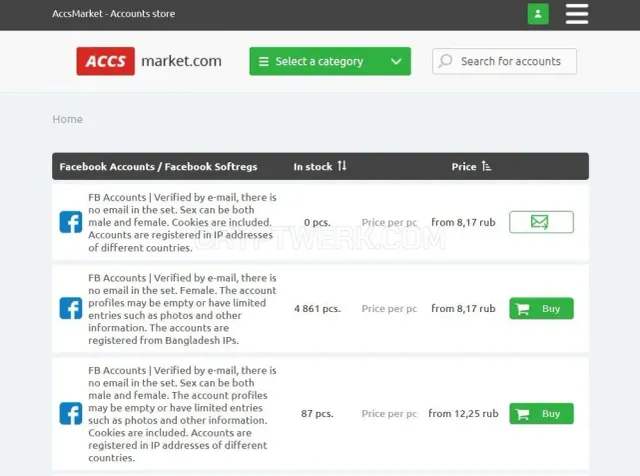Screen dimensions: 640x476
Task: Click the 'from 12,25 rub' price
Action: [x=463, y=414]
